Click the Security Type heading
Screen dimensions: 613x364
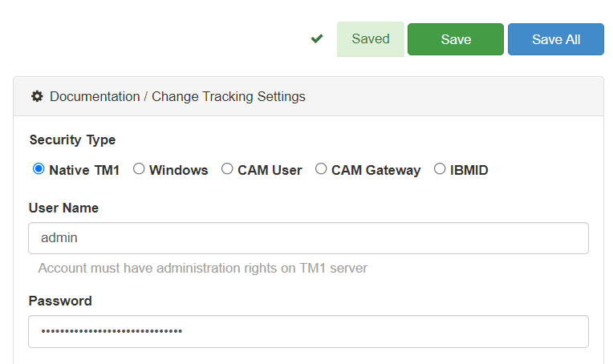72,140
